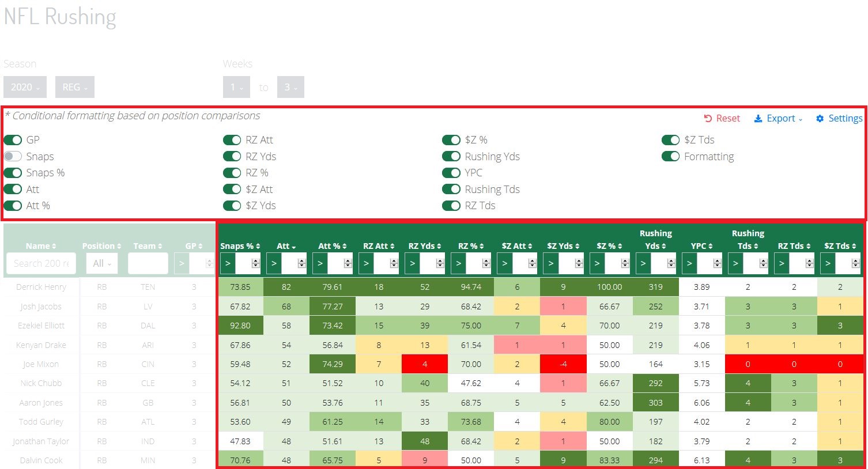
Task: Sort by $Z % column header
Action: (609, 246)
